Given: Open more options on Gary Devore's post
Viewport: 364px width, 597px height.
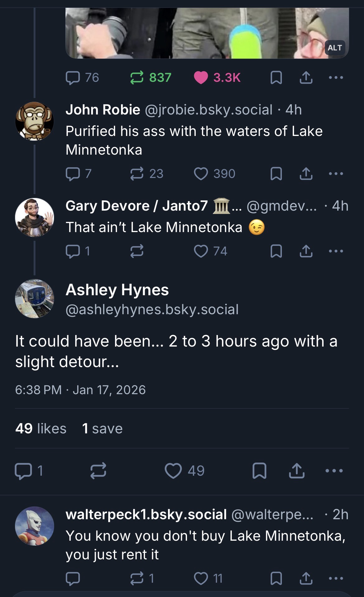Looking at the screenshot, I should pyautogui.click(x=336, y=251).
